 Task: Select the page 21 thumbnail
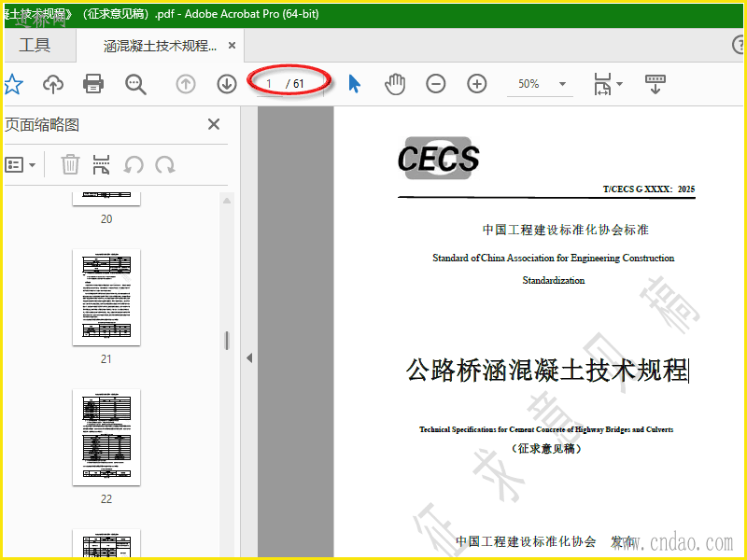pyautogui.click(x=106, y=297)
